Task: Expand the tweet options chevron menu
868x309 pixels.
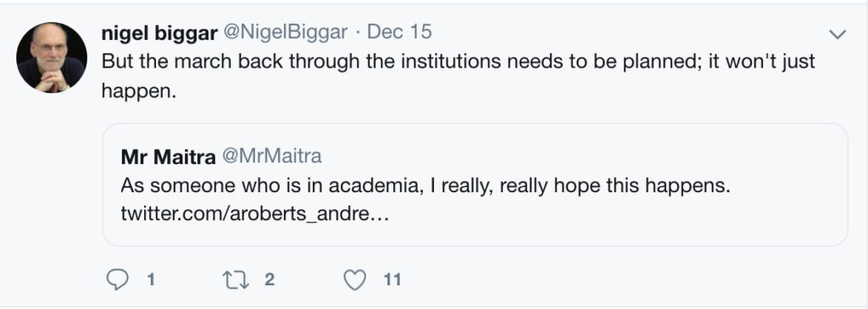Action: pyautogui.click(x=837, y=34)
